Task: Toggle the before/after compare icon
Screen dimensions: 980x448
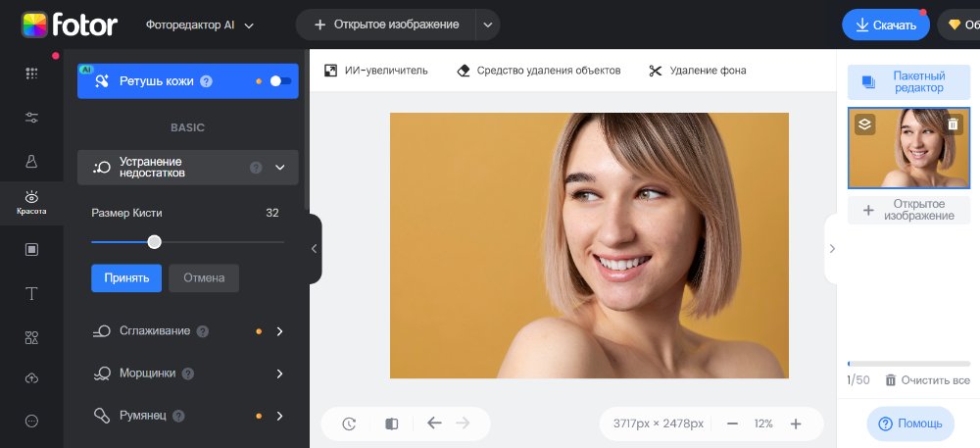Action: 392,424
